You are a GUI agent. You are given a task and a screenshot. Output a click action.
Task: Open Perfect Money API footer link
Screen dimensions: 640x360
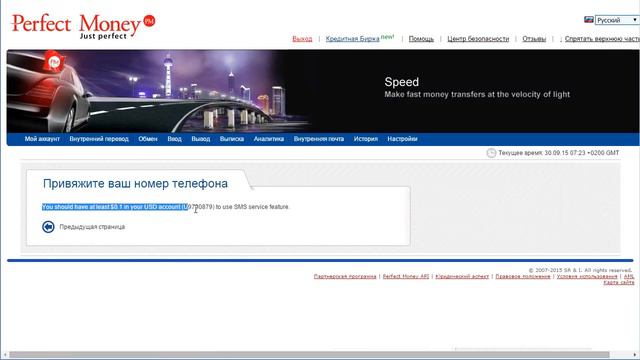[406, 276]
